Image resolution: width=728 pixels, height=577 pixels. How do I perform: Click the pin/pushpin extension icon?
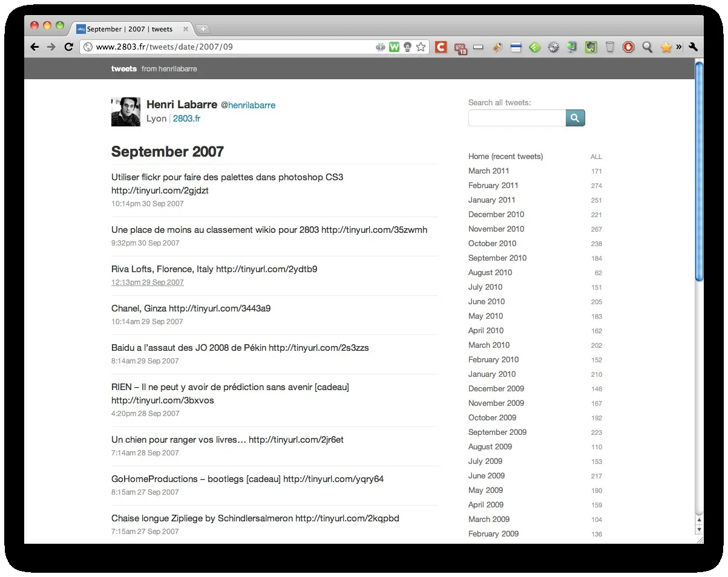(497, 47)
